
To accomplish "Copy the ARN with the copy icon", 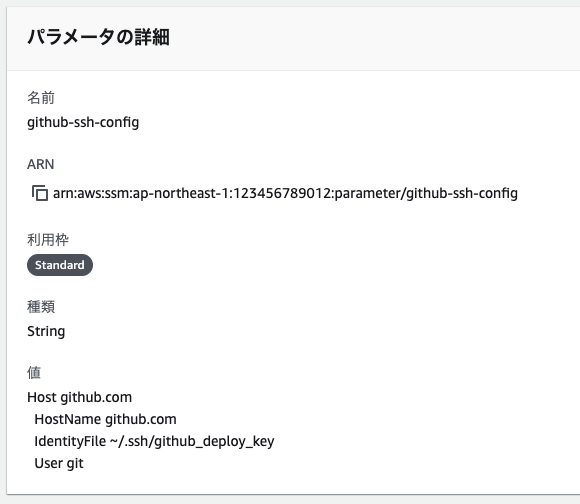I will click(40, 193).
